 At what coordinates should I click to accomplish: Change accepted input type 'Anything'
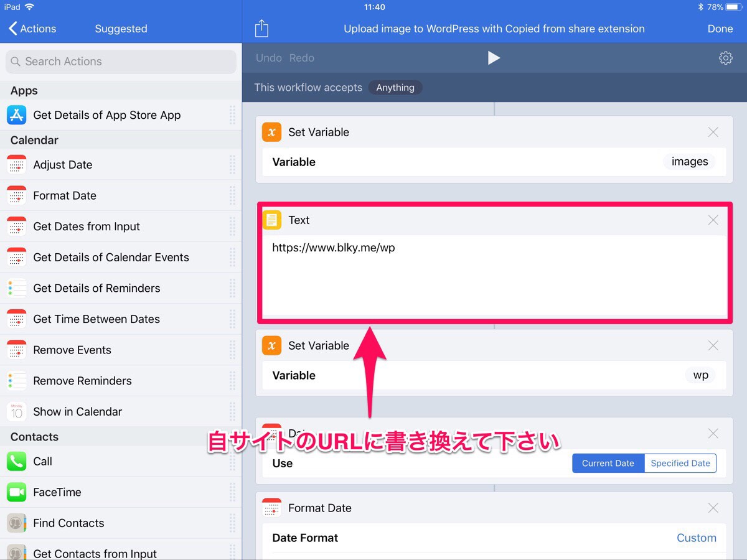point(395,88)
